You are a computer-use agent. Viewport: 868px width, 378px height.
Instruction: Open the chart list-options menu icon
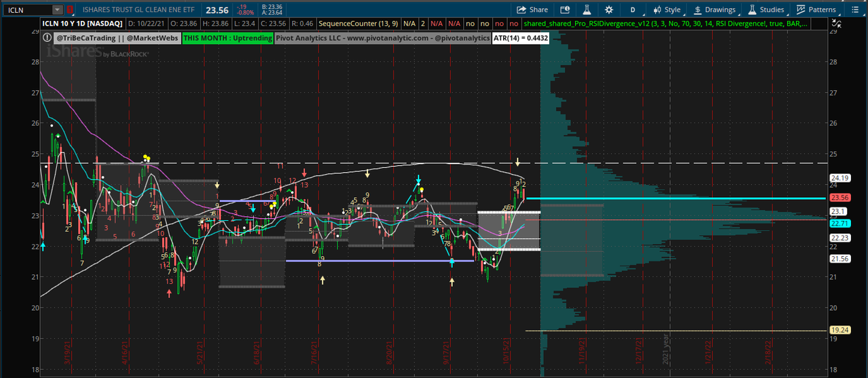pyautogui.click(x=856, y=10)
